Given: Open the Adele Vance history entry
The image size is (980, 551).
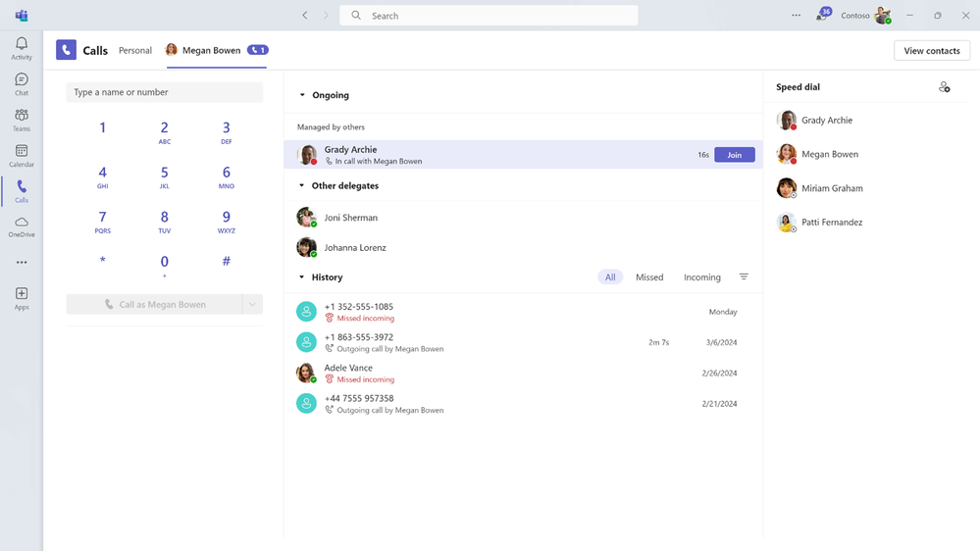Looking at the screenshot, I should point(523,373).
